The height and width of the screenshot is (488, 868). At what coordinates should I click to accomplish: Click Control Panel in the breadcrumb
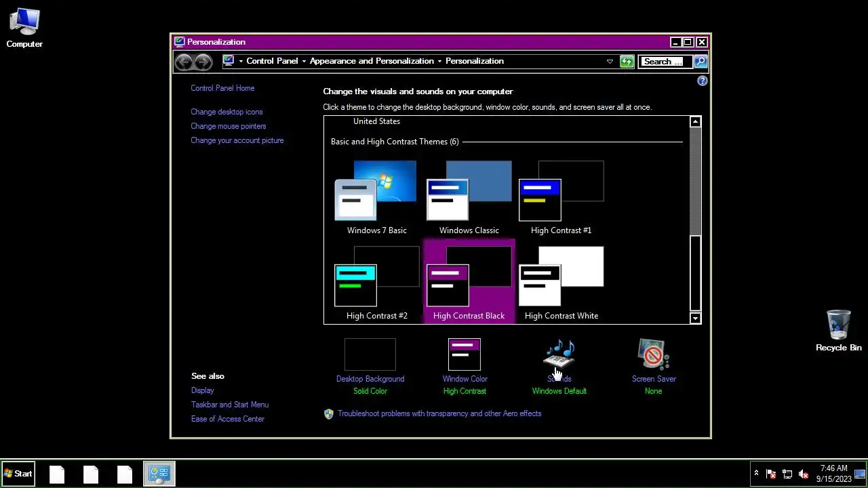(272, 61)
